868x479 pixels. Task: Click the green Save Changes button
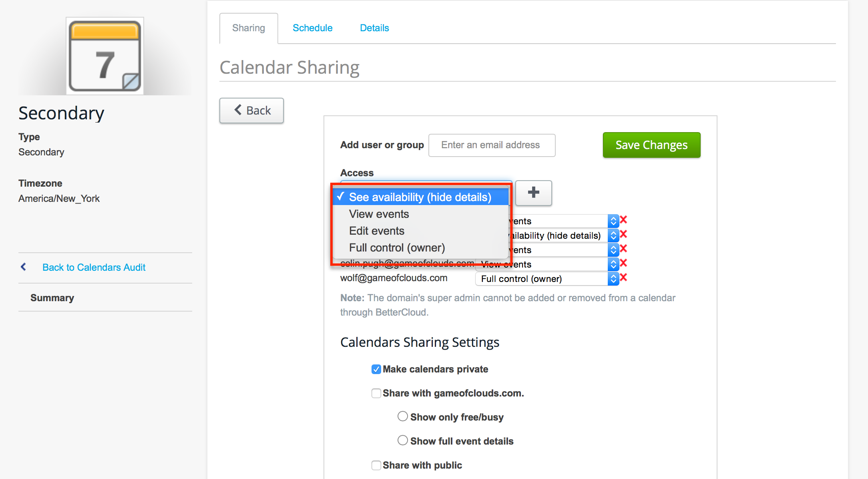(651, 145)
